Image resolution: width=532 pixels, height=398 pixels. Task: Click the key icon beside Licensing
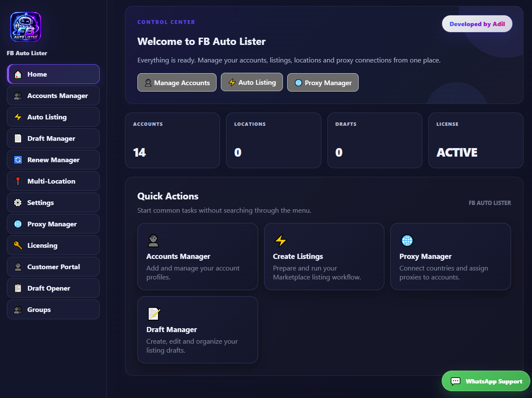[18, 246]
